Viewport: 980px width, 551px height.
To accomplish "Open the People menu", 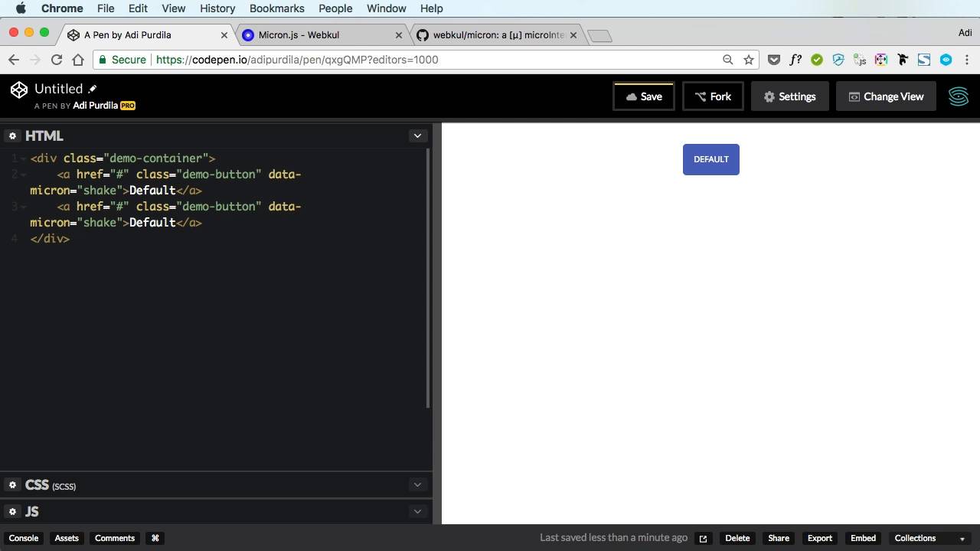I will tap(335, 8).
